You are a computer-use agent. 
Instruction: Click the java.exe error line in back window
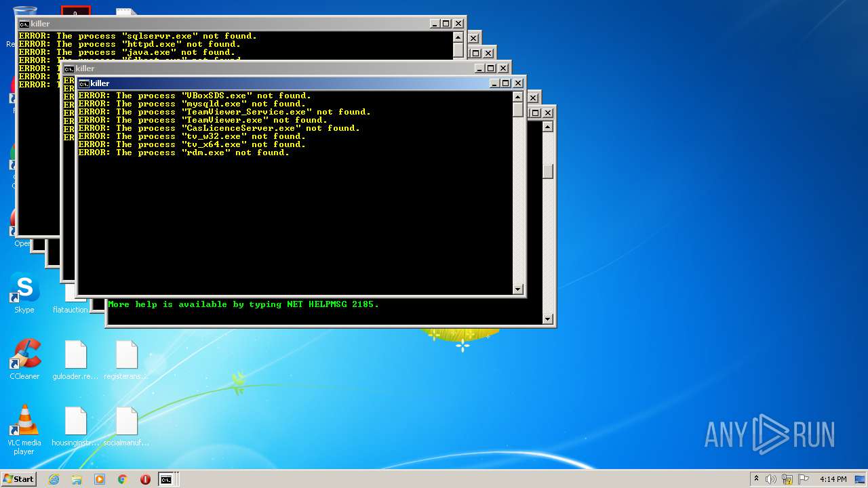(x=127, y=52)
